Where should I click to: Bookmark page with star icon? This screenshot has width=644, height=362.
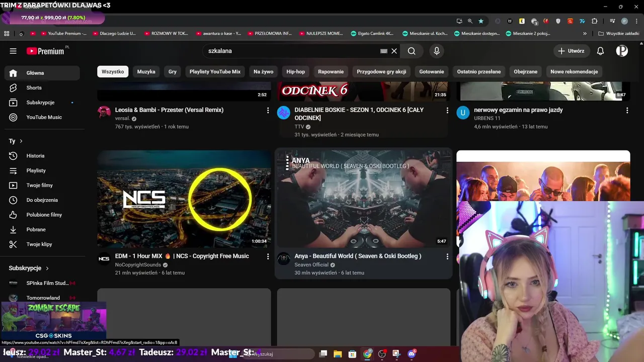click(x=481, y=21)
